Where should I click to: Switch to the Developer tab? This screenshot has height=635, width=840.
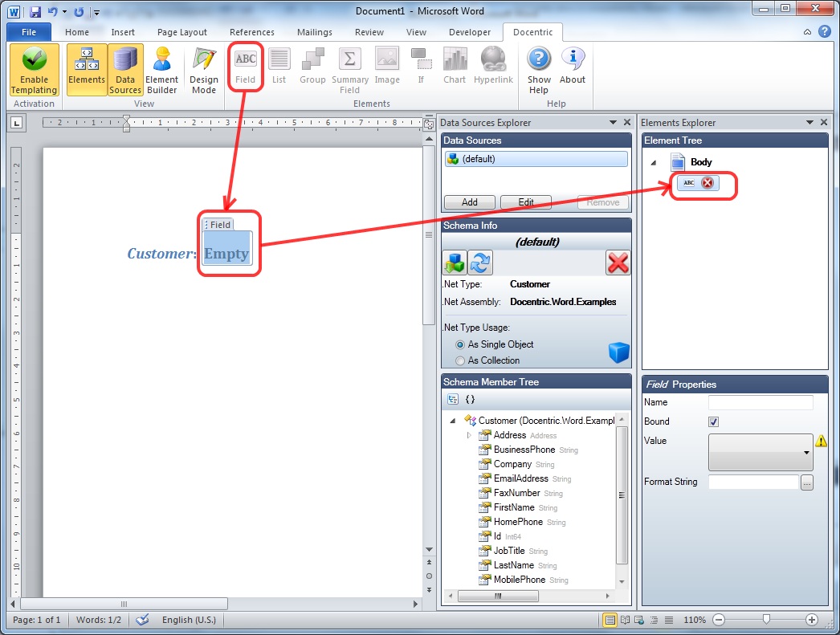point(470,32)
